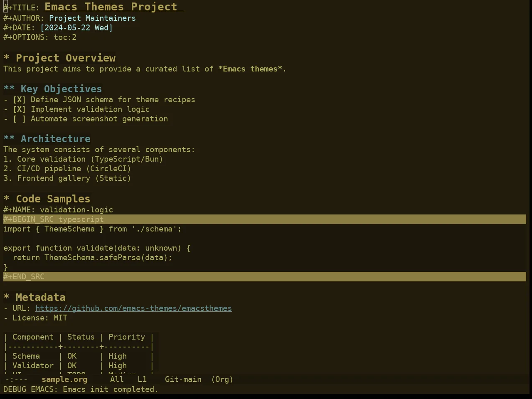Screen dimensions: 532x399
Task: Fold the Code Samples heading
Action: click(x=7, y=199)
